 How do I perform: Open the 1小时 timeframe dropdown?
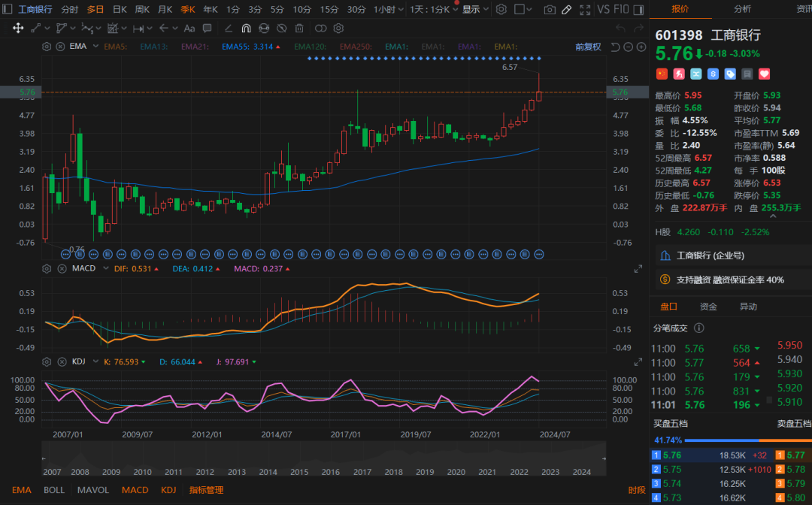click(x=389, y=10)
